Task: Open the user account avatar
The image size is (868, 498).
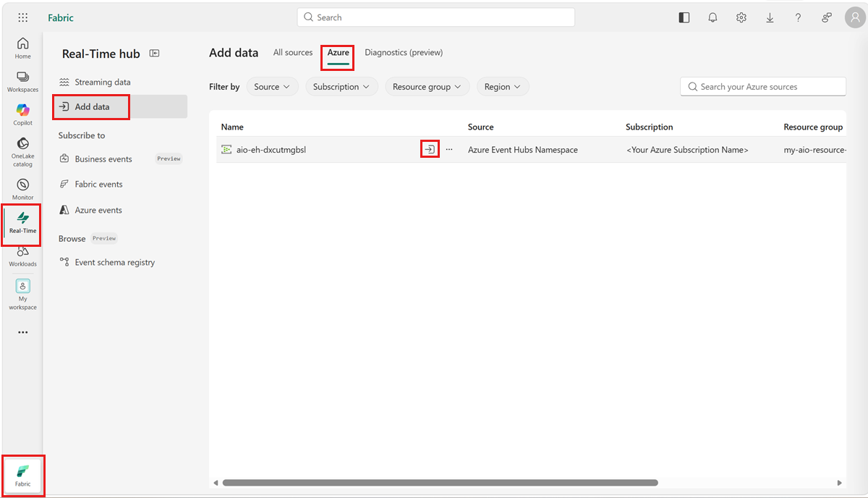Action: click(x=855, y=17)
